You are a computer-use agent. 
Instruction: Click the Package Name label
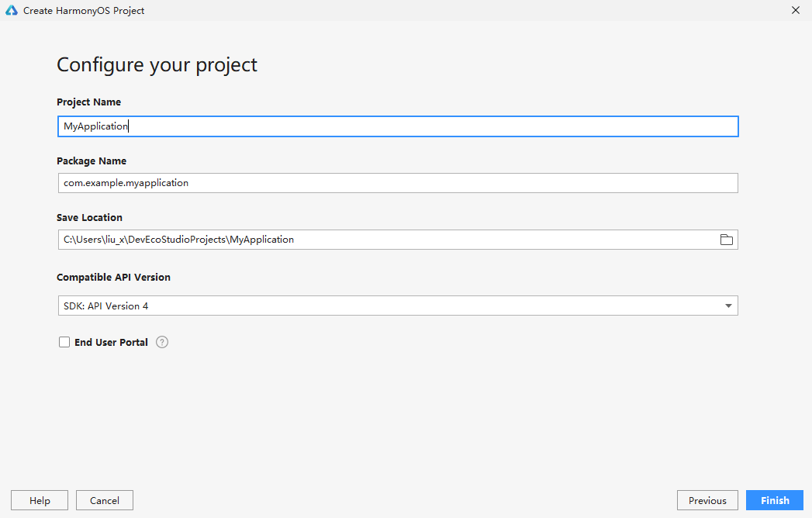pyautogui.click(x=92, y=161)
